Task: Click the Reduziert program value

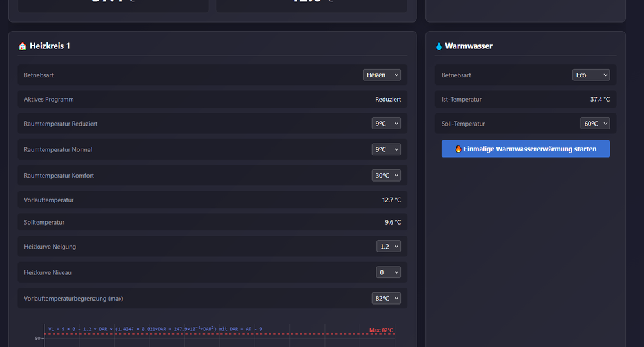Action: pyautogui.click(x=388, y=99)
